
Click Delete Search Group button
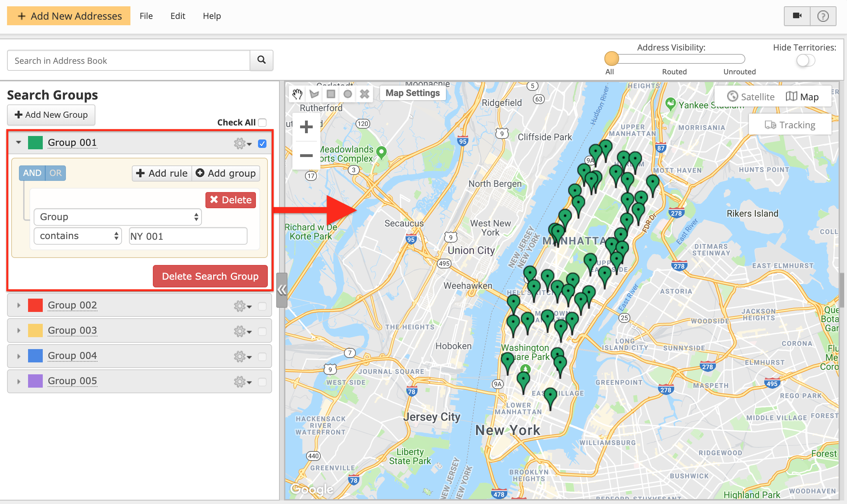210,276
